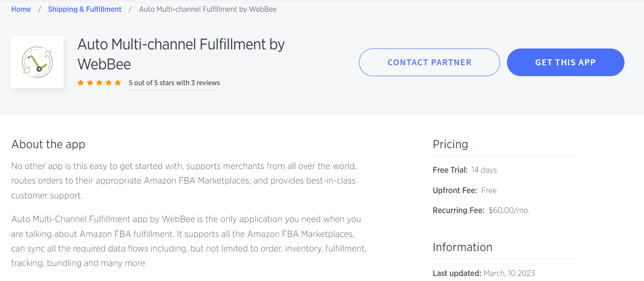The image size is (644, 281).
Task: Click the About the app heading
Action: [48, 144]
